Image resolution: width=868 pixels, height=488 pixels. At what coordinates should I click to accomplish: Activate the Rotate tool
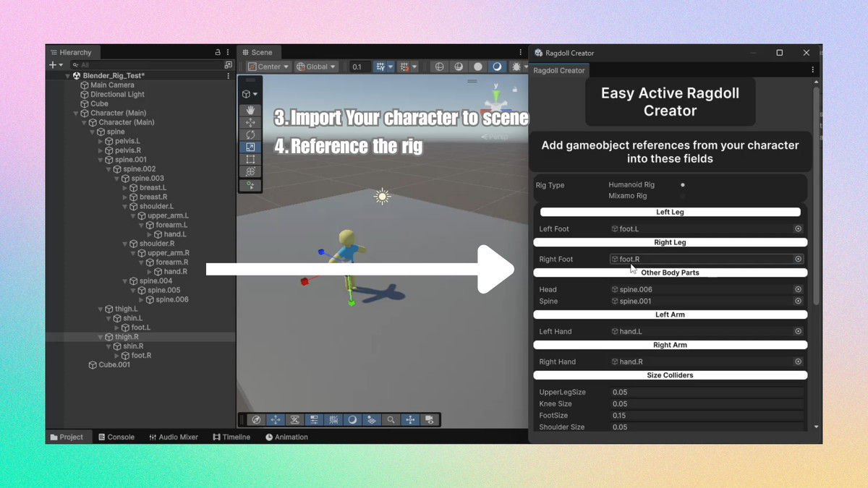coord(250,134)
